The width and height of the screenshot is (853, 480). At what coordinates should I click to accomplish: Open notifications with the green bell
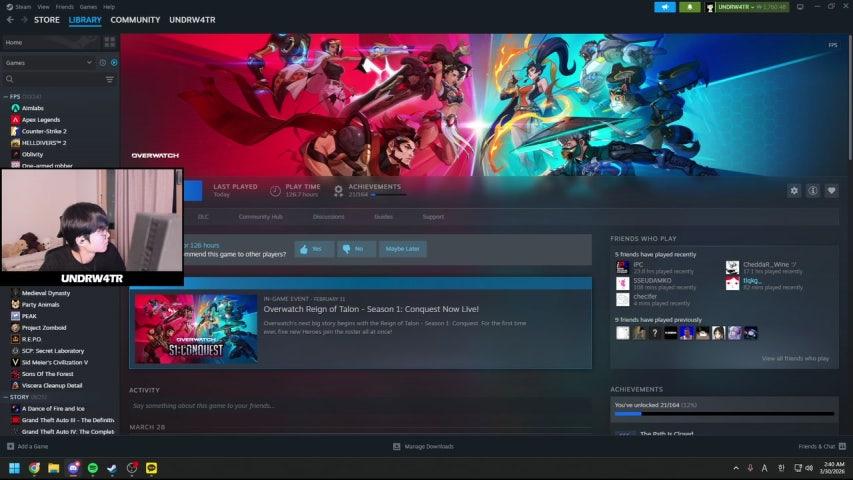[689, 7]
